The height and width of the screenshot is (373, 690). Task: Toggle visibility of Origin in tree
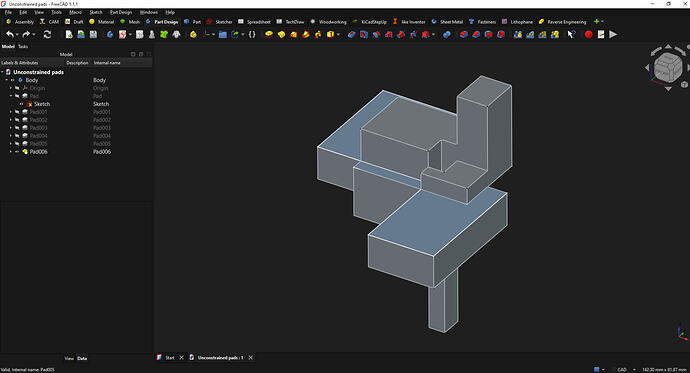click(x=17, y=88)
